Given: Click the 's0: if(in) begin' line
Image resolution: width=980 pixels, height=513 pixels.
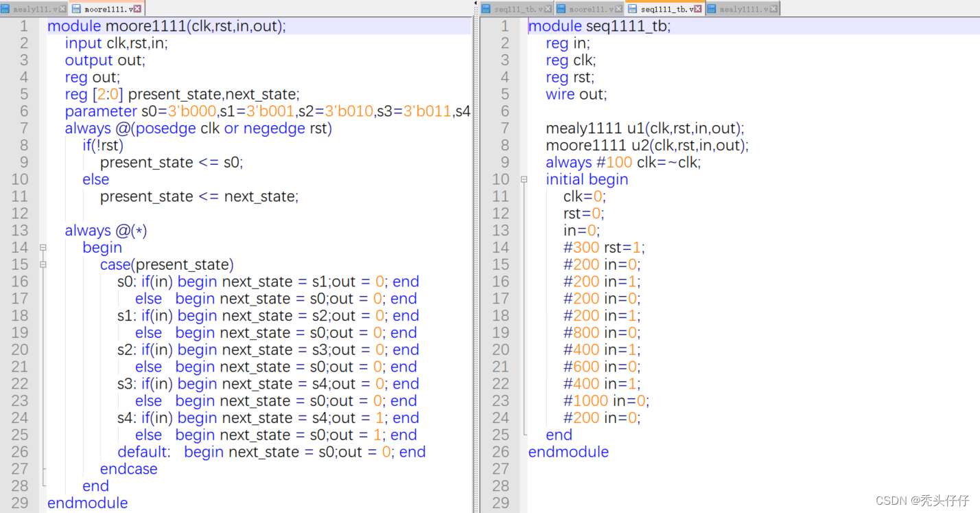Looking at the screenshot, I should click(268, 282).
